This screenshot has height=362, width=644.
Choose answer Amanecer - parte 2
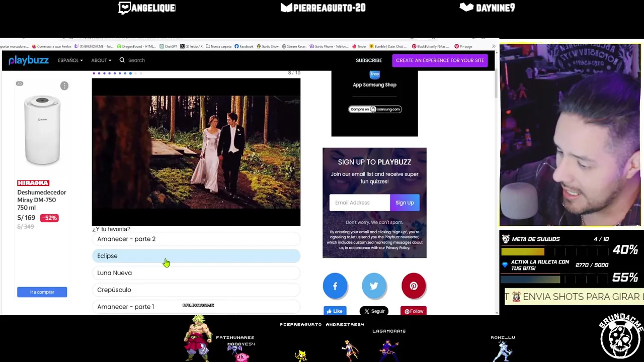pyautogui.click(x=196, y=239)
